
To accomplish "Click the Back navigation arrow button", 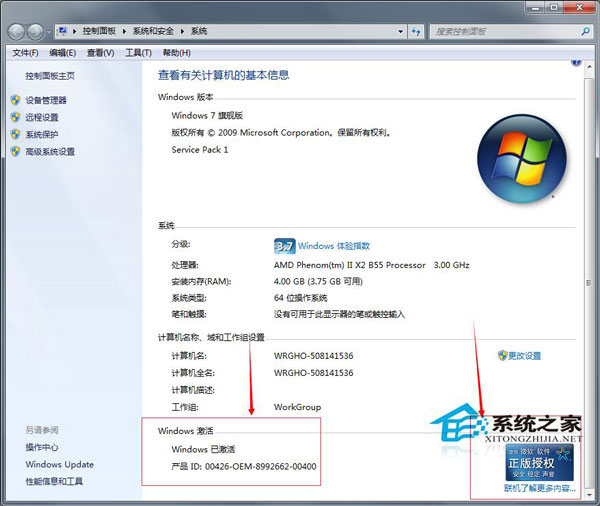I will click(x=16, y=32).
